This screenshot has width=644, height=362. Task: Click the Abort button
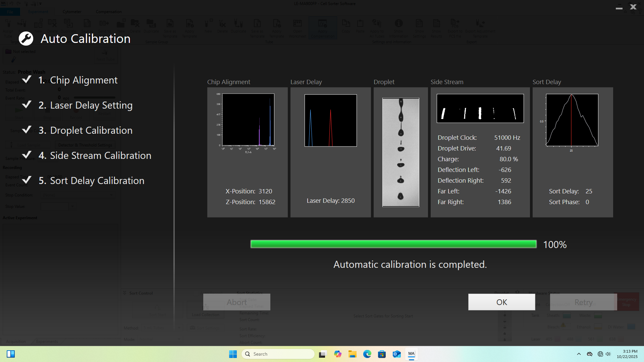pos(236,302)
